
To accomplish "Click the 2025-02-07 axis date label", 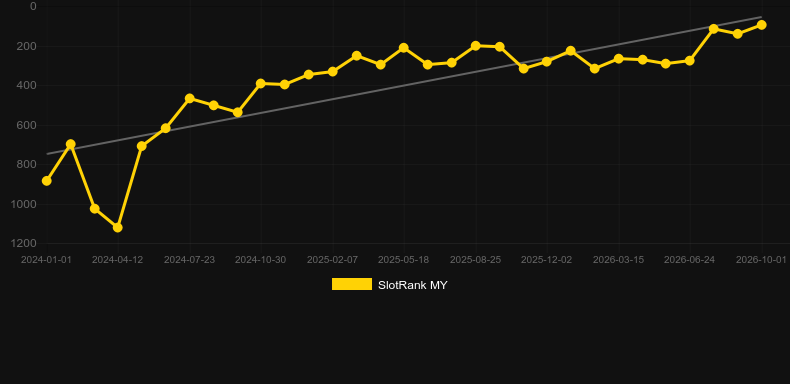I will click(x=332, y=260).
